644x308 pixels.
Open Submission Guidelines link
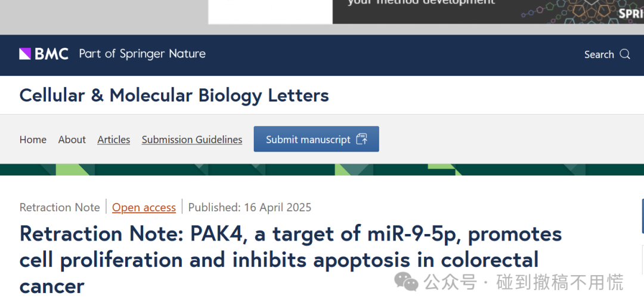click(x=192, y=140)
